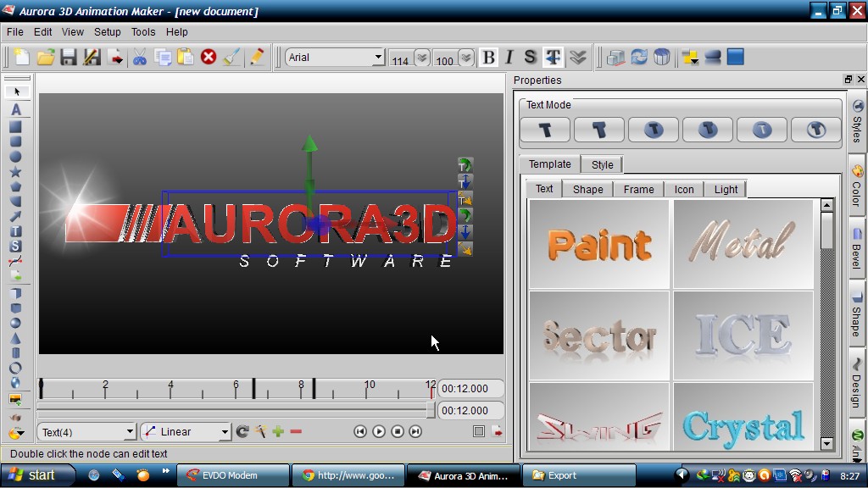Click the cylinder render icon
The width and height of the screenshot is (868, 488).
pyautogui.click(x=661, y=57)
